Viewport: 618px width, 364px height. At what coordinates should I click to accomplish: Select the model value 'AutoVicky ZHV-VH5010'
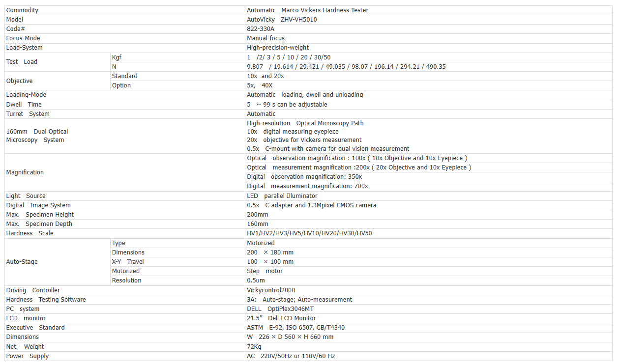click(x=282, y=20)
